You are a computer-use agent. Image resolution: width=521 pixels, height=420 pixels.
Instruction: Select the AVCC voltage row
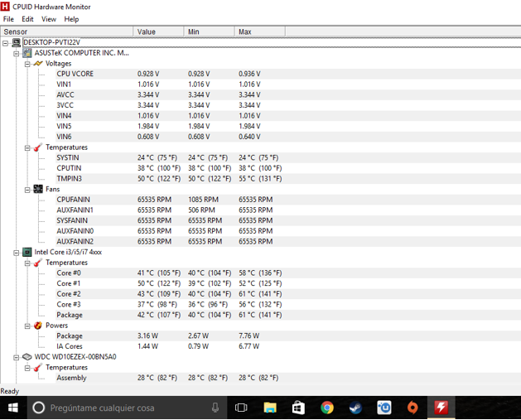[288, 94]
